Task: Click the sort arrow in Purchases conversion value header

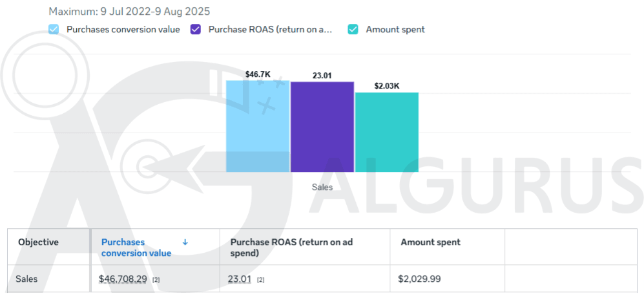Action: pyautogui.click(x=185, y=242)
